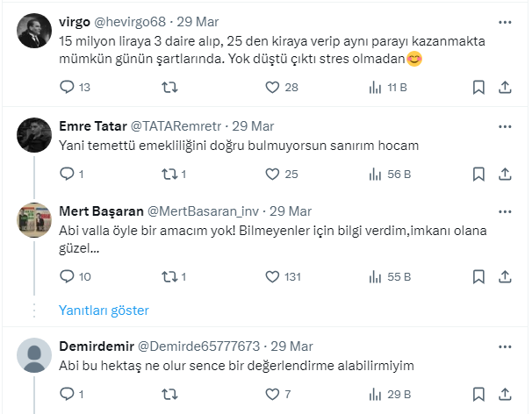The height and width of the screenshot is (414, 532).
Task: Retweet Mert Başaran's reply
Action: pyautogui.click(x=170, y=276)
